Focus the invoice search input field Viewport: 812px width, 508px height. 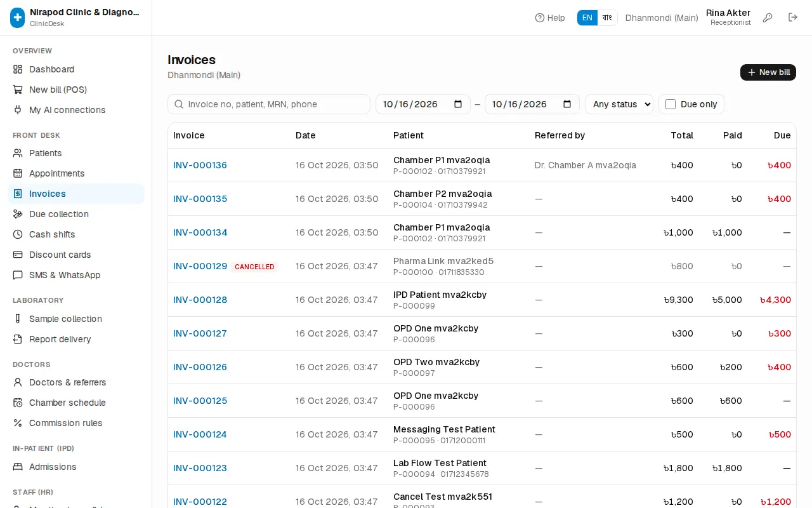coord(269,104)
